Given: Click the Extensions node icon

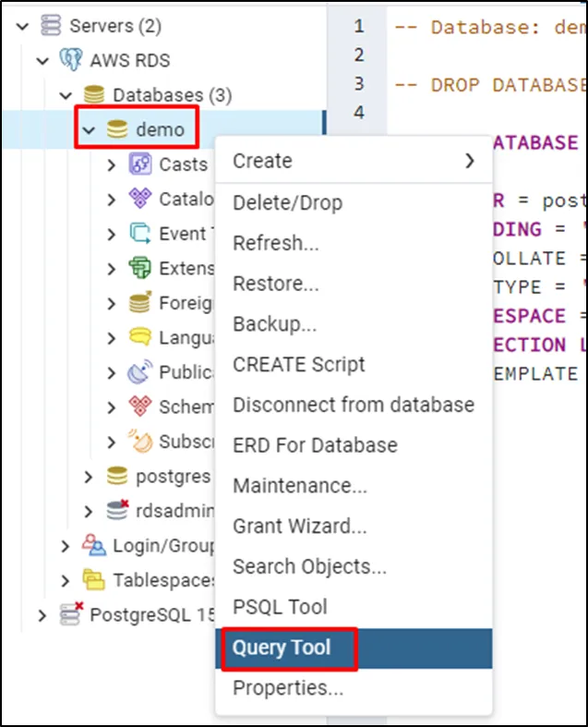Looking at the screenshot, I should (x=139, y=269).
